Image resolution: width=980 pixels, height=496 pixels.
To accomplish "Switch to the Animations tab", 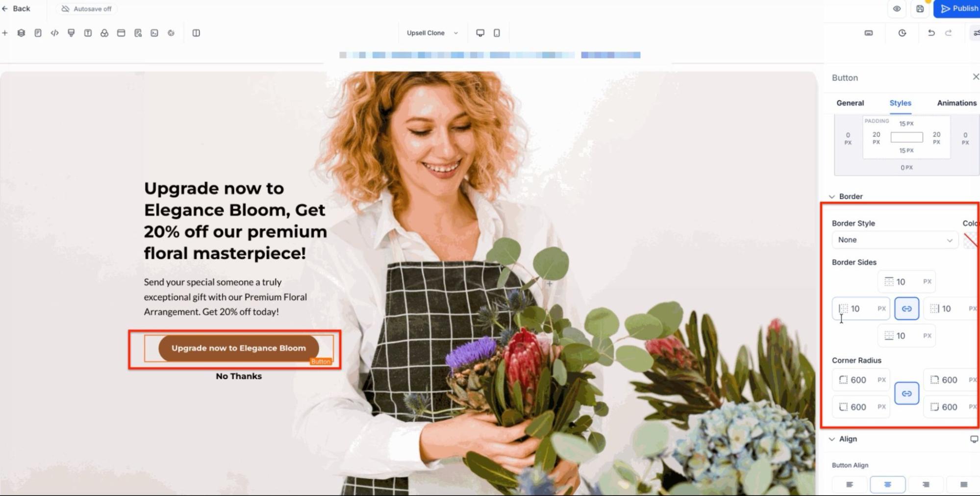I will click(x=956, y=103).
